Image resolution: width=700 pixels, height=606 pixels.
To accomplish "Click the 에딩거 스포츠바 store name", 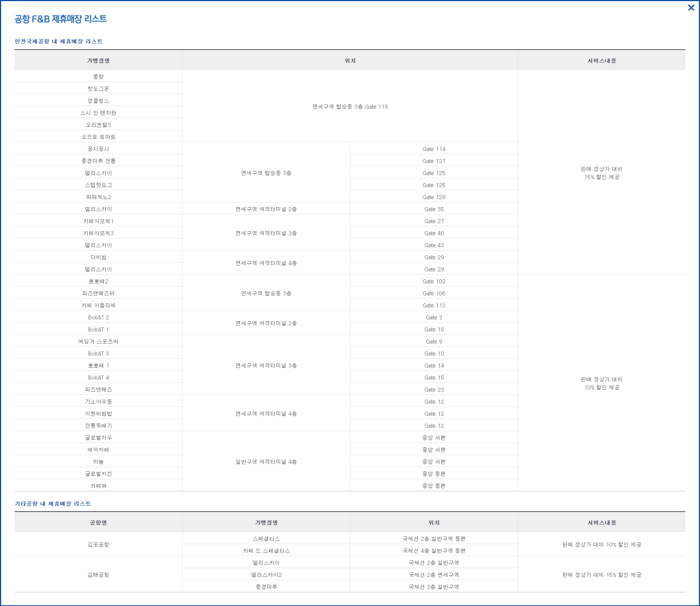I will [x=98, y=341].
